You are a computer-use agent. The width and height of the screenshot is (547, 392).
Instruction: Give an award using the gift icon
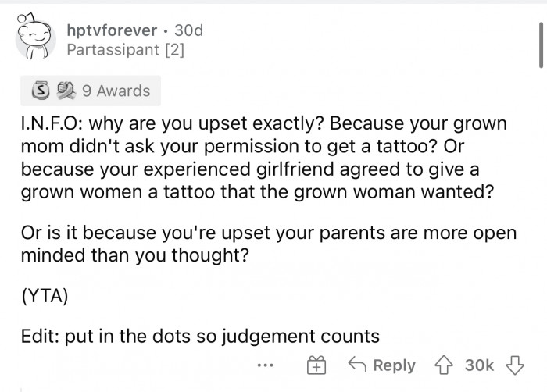pos(316,365)
